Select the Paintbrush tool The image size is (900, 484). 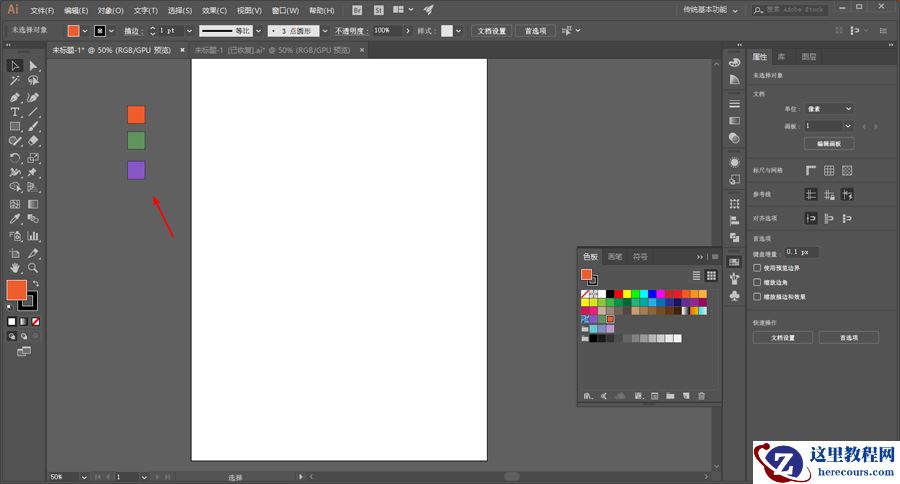point(33,126)
